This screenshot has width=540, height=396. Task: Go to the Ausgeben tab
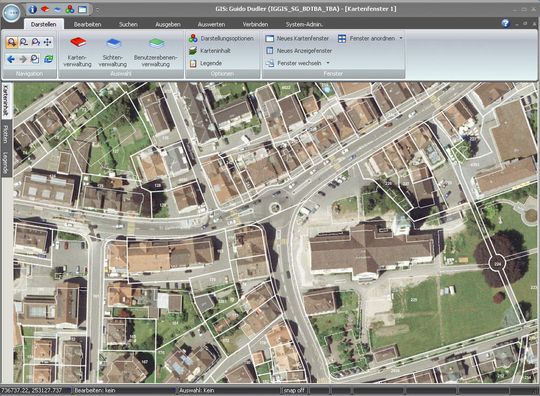click(x=168, y=24)
